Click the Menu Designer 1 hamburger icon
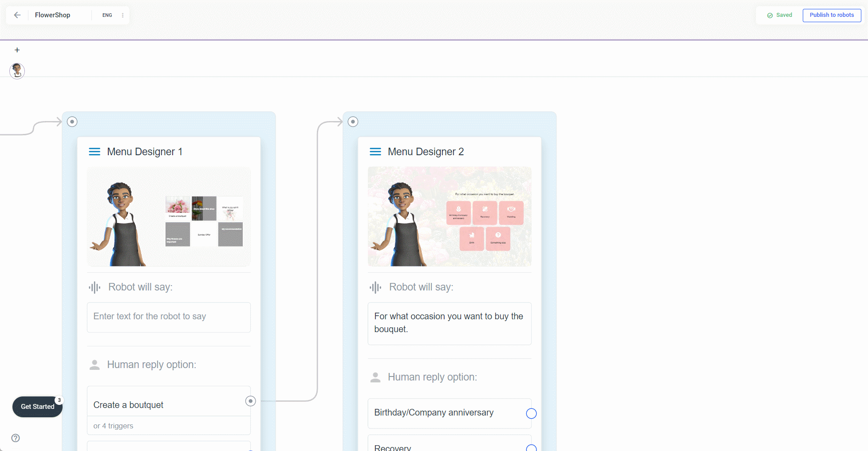 coord(95,152)
